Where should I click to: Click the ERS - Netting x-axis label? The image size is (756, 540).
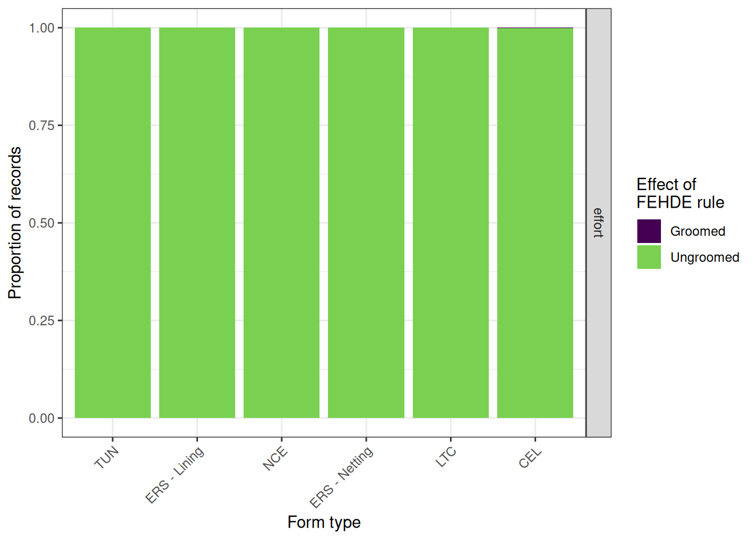[x=341, y=477]
